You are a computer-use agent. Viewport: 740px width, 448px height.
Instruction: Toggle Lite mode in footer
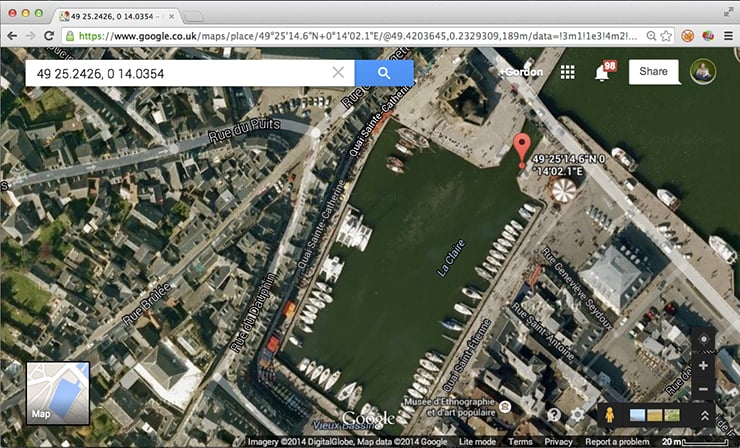(x=478, y=441)
